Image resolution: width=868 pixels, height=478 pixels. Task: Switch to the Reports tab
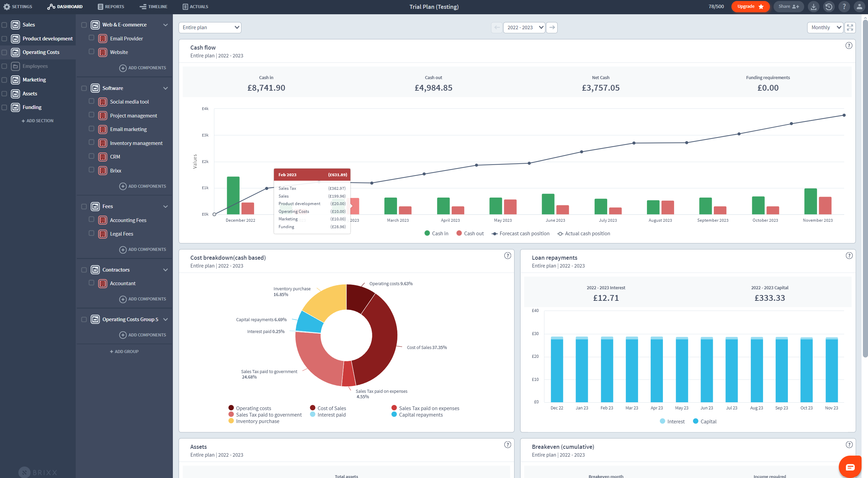[x=111, y=6]
